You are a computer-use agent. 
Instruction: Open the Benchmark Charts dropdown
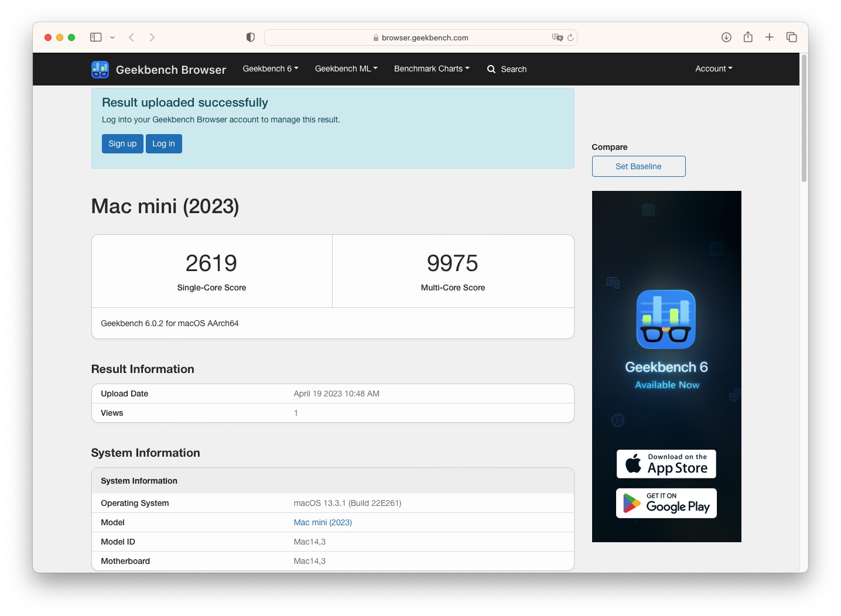tap(432, 69)
